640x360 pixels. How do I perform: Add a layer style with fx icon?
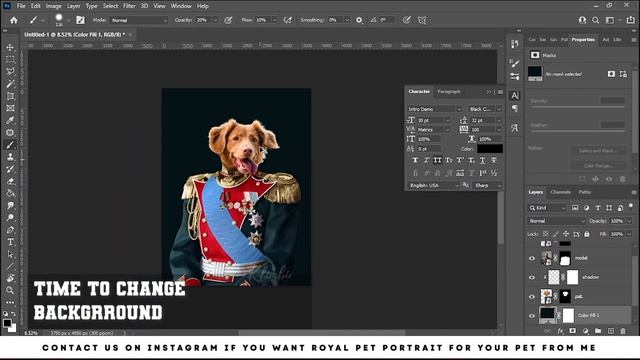point(560,331)
